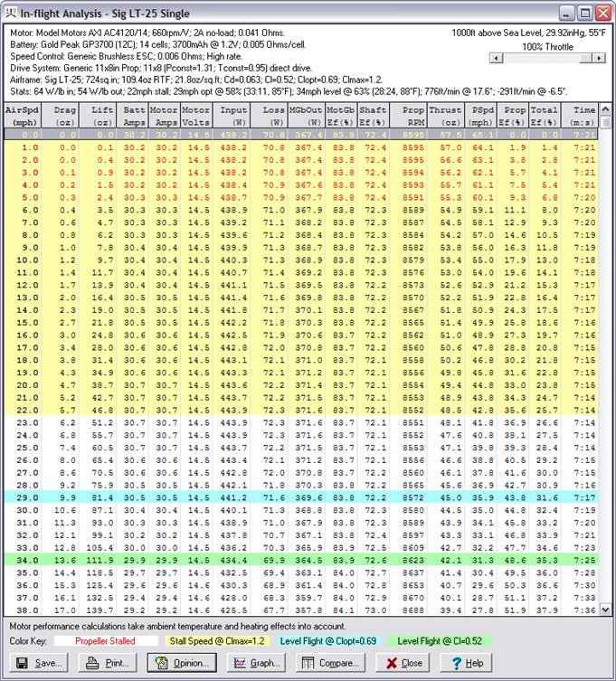
Task: Click the Level Flight @ Cl=0.52 key
Action: pyautogui.click(x=440, y=641)
